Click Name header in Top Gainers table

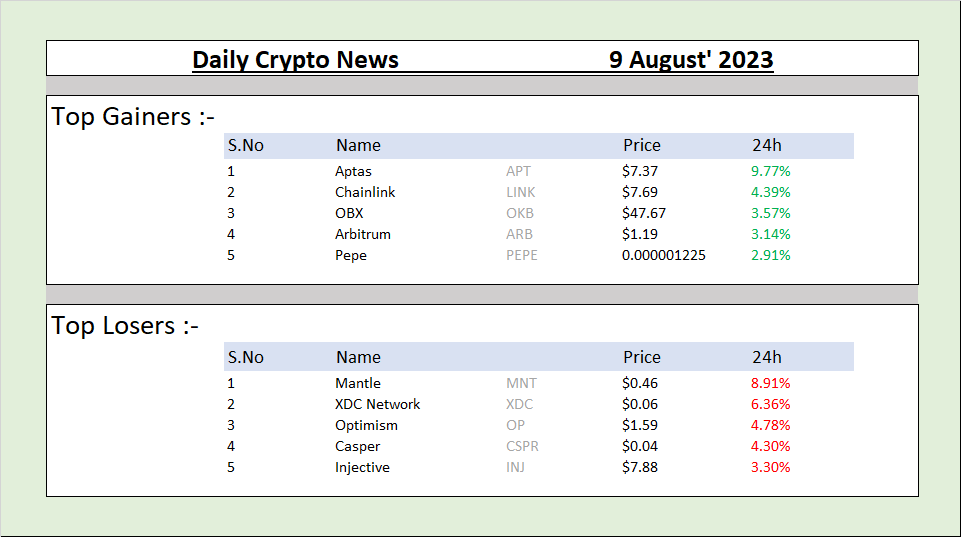[x=358, y=145]
